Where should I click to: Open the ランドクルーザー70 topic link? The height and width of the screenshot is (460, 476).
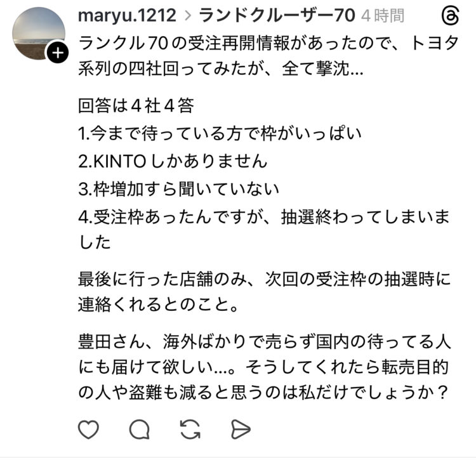point(277,15)
